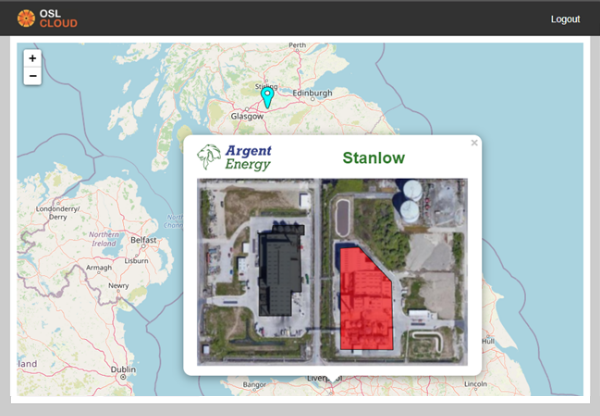Screen dimensions: 600x416
Task: Click the Newry label on the map
Action: point(119,285)
